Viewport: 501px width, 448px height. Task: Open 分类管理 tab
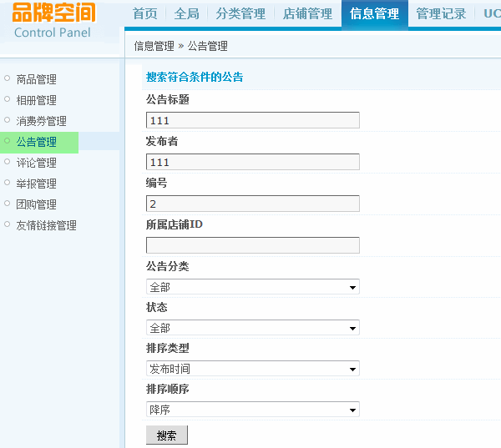coord(240,13)
